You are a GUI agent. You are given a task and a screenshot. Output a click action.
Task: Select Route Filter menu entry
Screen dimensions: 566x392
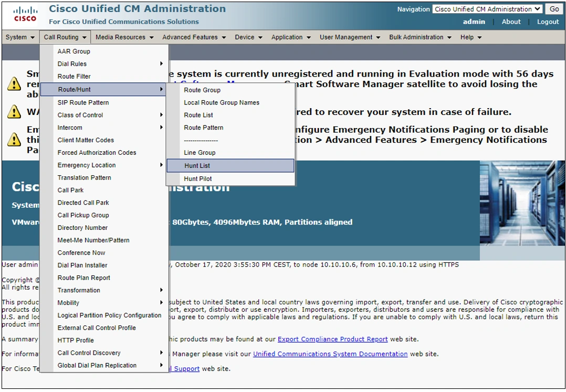point(103,77)
